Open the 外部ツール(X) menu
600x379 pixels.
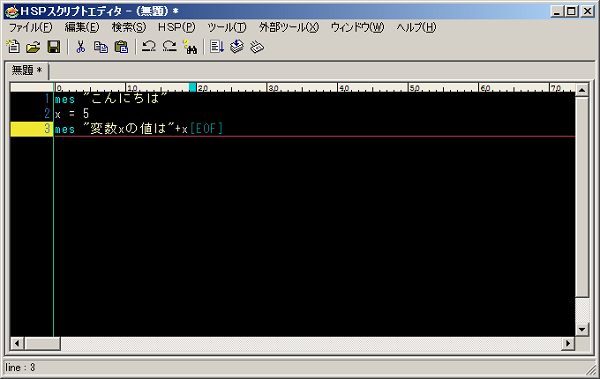[289, 27]
